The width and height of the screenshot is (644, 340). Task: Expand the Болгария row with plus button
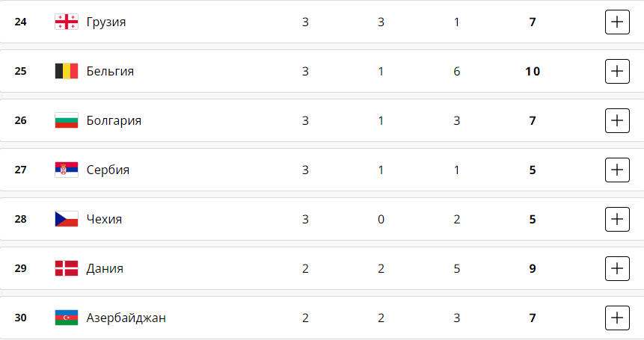tap(616, 121)
